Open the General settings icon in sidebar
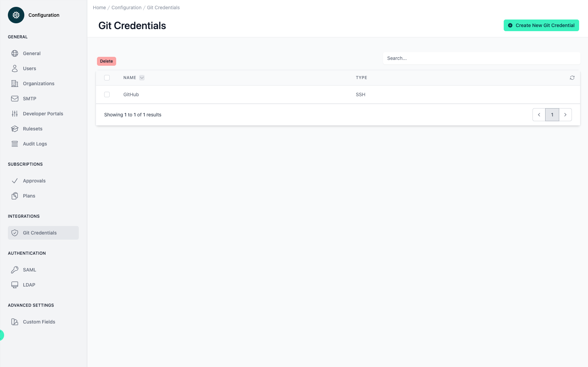Image resolution: width=588 pixels, height=367 pixels. 15,53
